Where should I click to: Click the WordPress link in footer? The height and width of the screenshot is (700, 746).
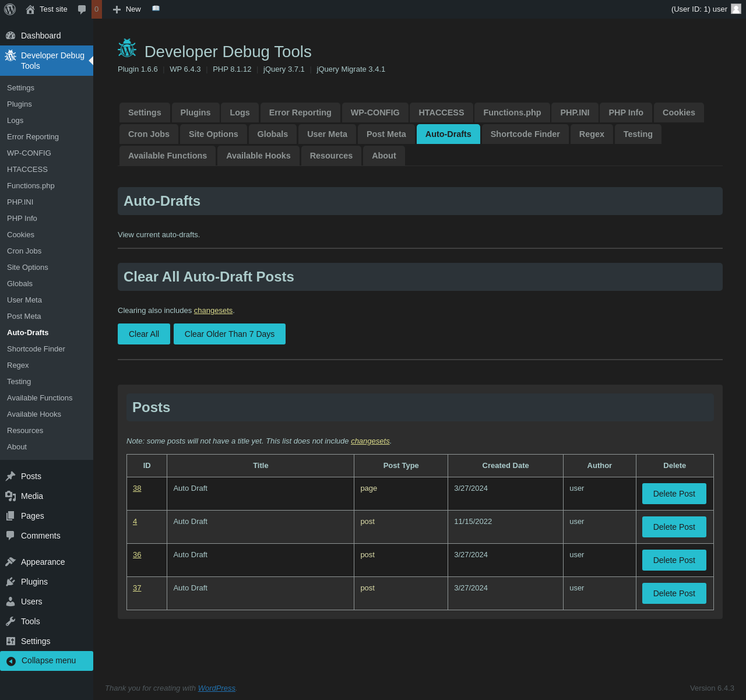click(x=216, y=688)
